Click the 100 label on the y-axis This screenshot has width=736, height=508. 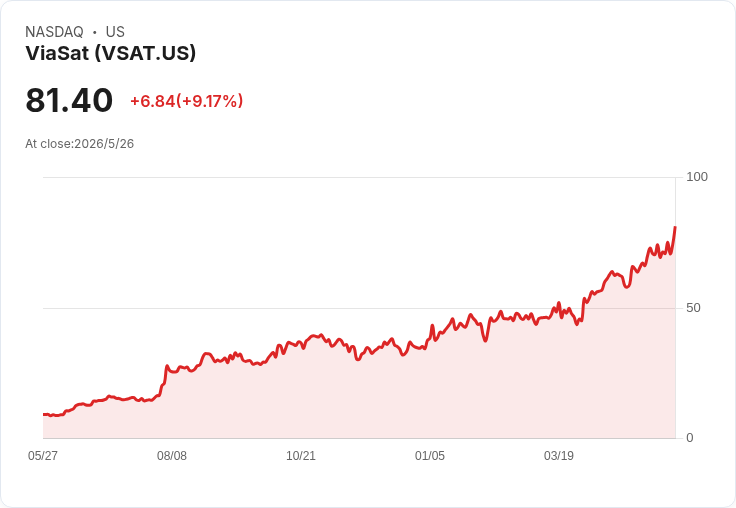click(697, 177)
